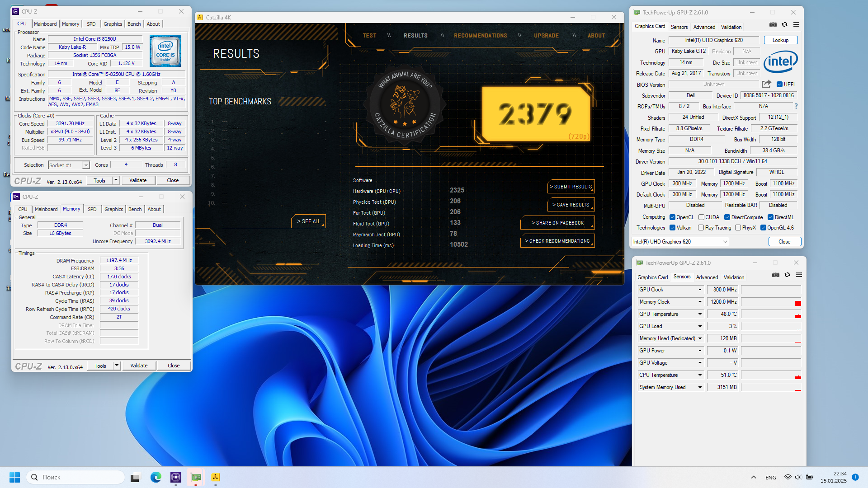Click CHECK RECOMMENDATIONS button
Image resolution: width=868 pixels, height=488 pixels.
point(557,241)
